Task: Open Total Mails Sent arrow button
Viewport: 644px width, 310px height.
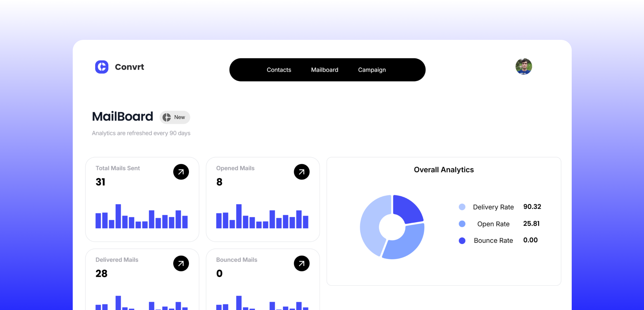Action: 181,172
